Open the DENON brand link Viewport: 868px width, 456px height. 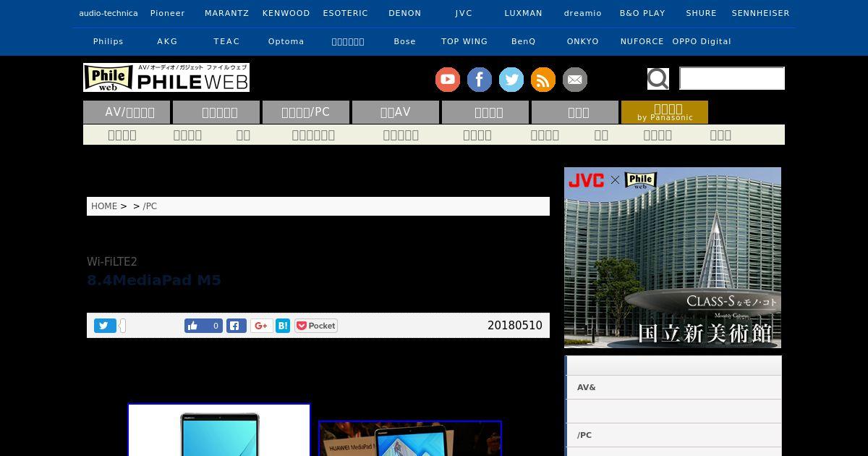pyautogui.click(x=405, y=13)
